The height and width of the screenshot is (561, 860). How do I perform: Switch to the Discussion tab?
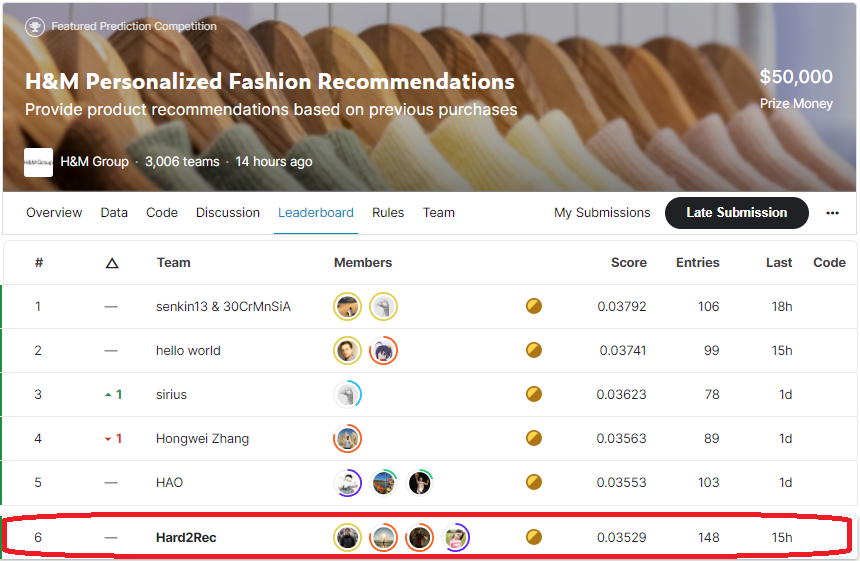(228, 213)
